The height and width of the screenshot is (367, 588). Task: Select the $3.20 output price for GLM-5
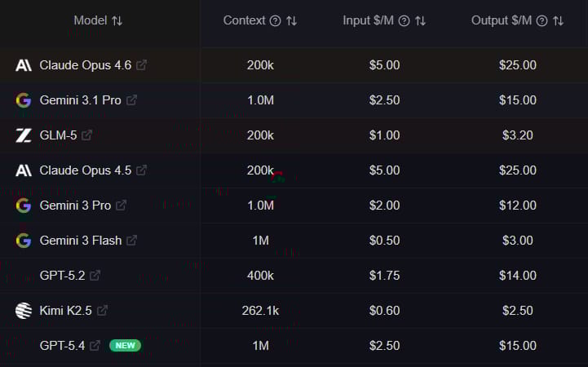pyautogui.click(x=518, y=135)
